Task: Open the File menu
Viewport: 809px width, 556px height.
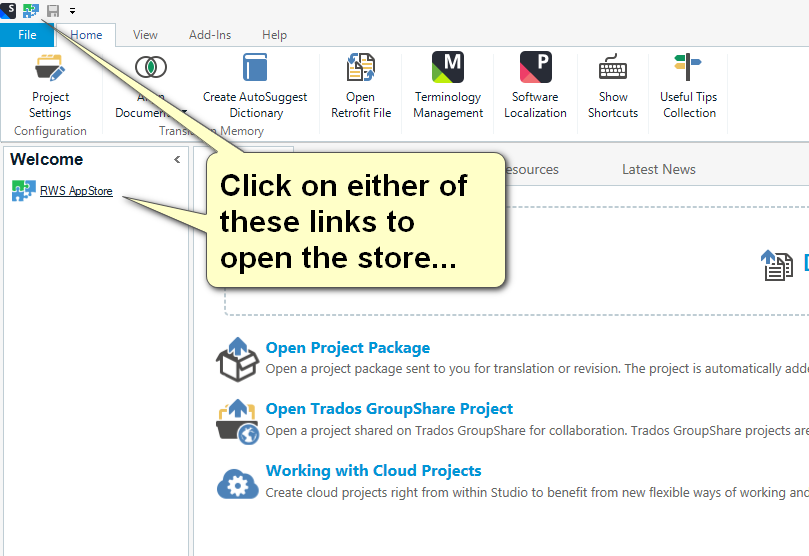Action: click(x=27, y=35)
